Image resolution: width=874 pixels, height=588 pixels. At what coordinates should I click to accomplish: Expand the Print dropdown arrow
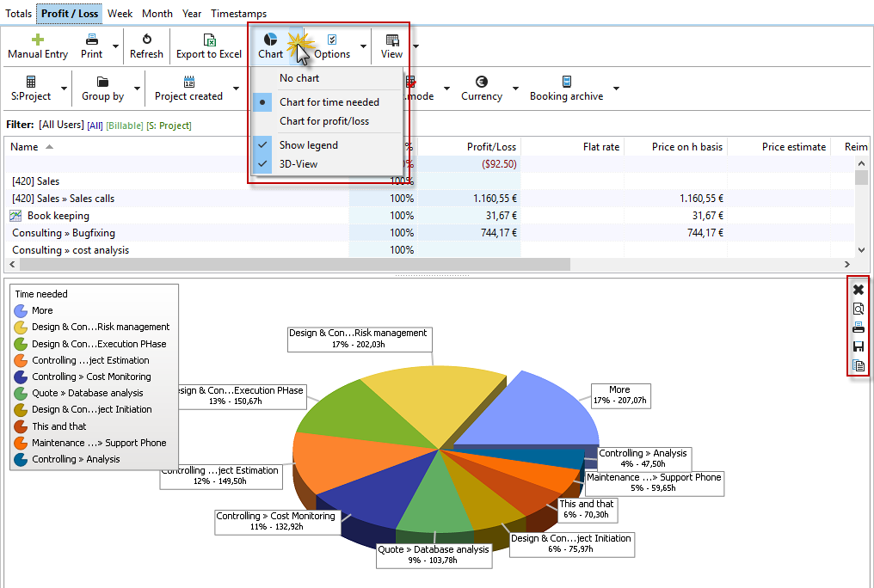point(115,46)
